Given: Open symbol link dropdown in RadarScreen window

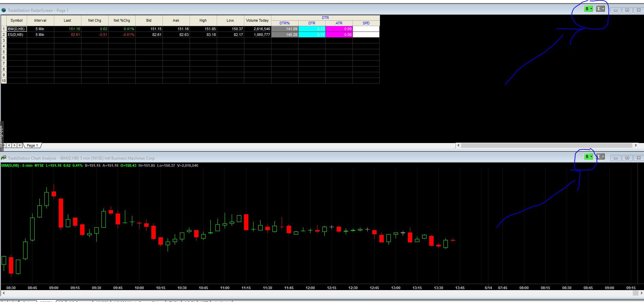Looking at the screenshot, I should (x=589, y=9).
